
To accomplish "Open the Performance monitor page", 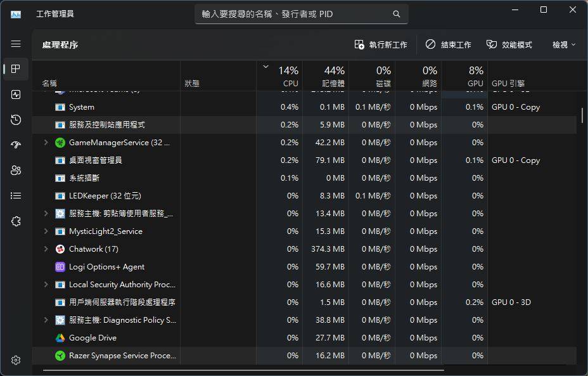I will [x=16, y=94].
